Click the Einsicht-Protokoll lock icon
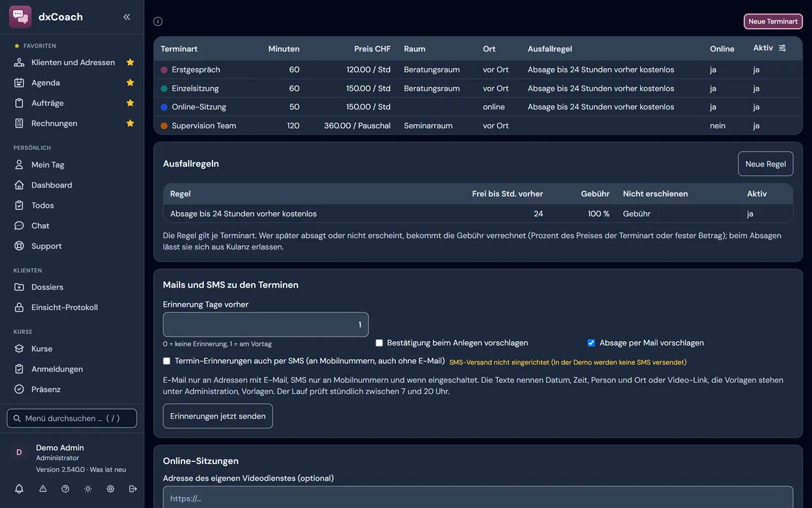Viewport: 812px width, 508px height. pyautogui.click(x=19, y=307)
